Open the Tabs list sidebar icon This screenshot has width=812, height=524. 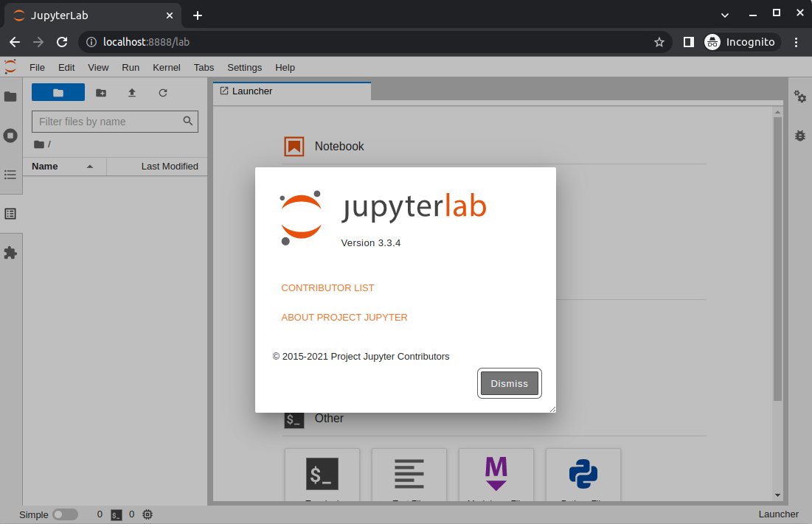point(10,214)
